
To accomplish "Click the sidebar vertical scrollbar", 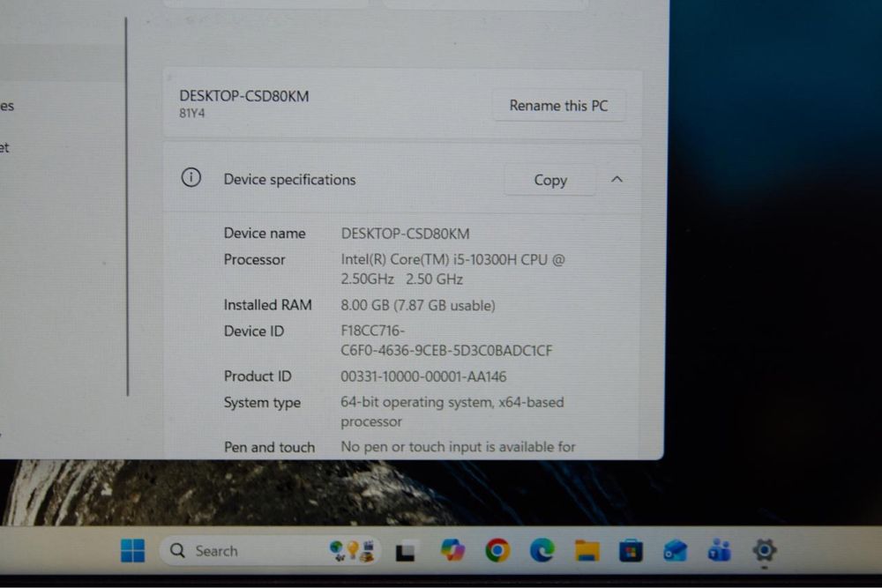I will (x=127, y=207).
